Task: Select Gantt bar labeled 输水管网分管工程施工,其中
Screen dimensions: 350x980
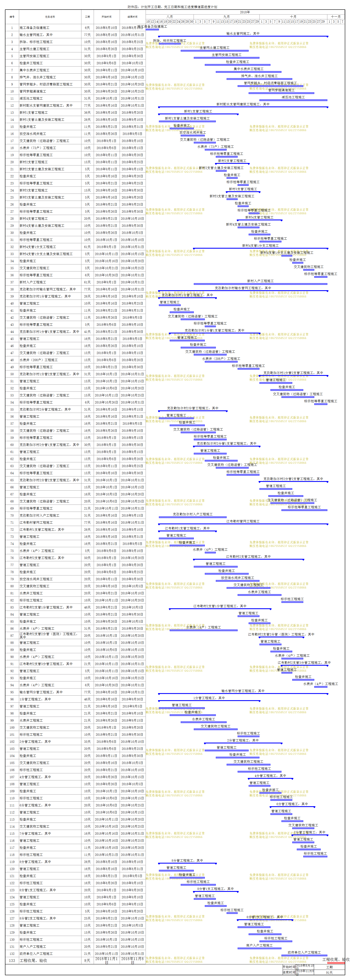Action: pos(243,694)
